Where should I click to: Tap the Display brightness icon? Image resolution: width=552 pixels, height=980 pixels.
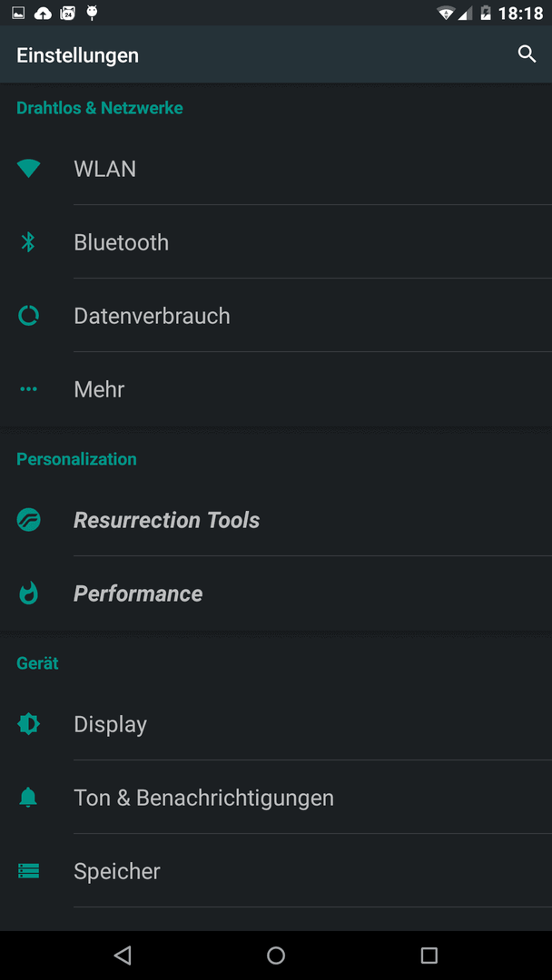28,724
